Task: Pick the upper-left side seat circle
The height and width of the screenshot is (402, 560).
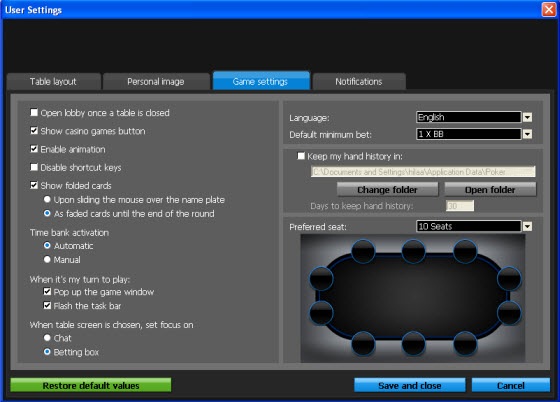Action: point(321,278)
